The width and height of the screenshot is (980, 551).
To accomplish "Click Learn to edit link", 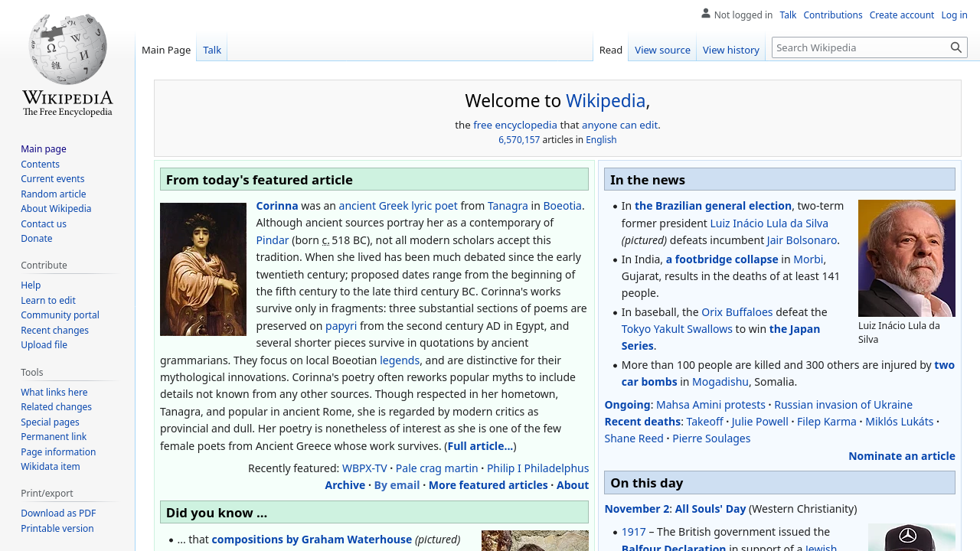I will pyautogui.click(x=48, y=300).
